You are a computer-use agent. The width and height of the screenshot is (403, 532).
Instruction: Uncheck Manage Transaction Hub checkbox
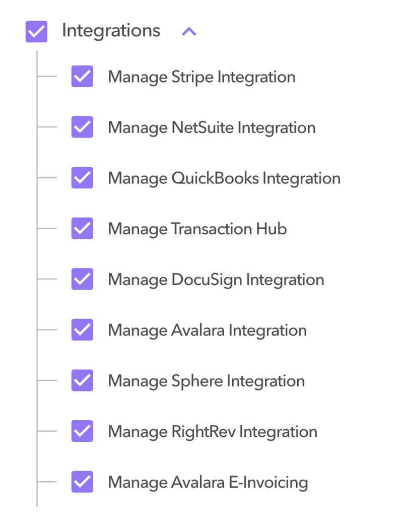pyautogui.click(x=82, y=228)
